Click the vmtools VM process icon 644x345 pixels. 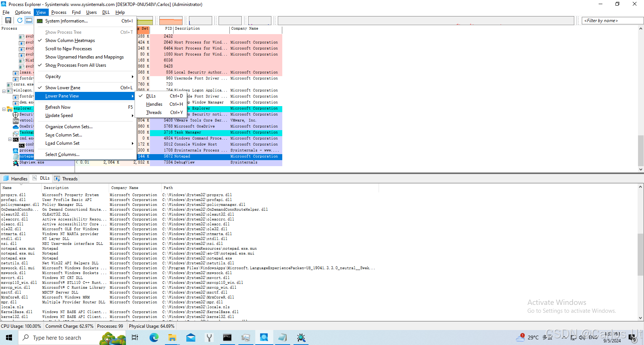click(16, 121)
